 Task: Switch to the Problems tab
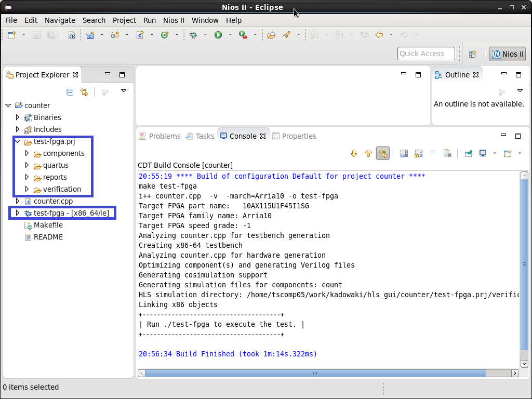click(x=160, y=136)
